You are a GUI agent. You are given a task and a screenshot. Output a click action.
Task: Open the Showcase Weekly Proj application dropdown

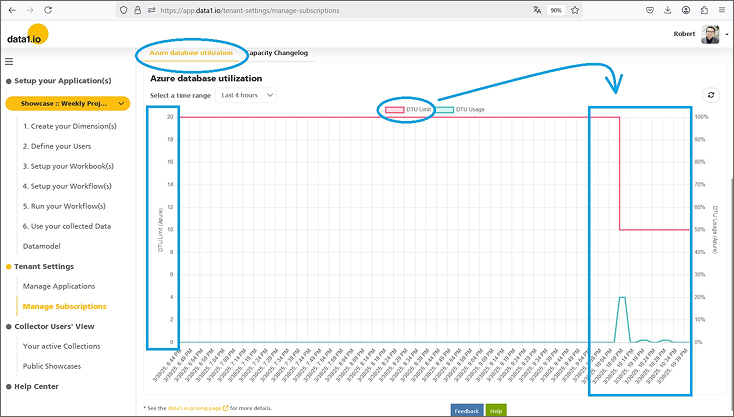click(x=68, y=103)
